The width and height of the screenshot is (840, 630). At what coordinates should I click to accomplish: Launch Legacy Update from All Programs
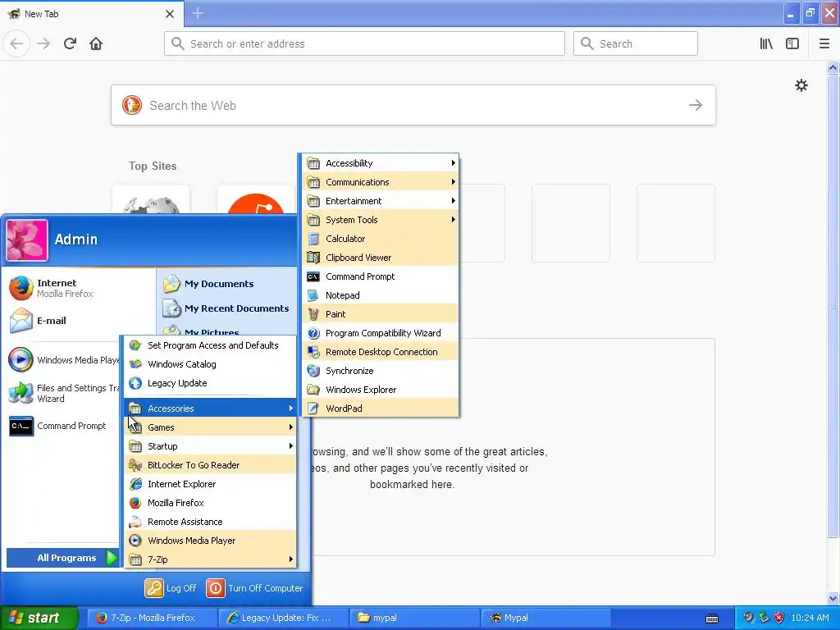(x=210, y=383)
